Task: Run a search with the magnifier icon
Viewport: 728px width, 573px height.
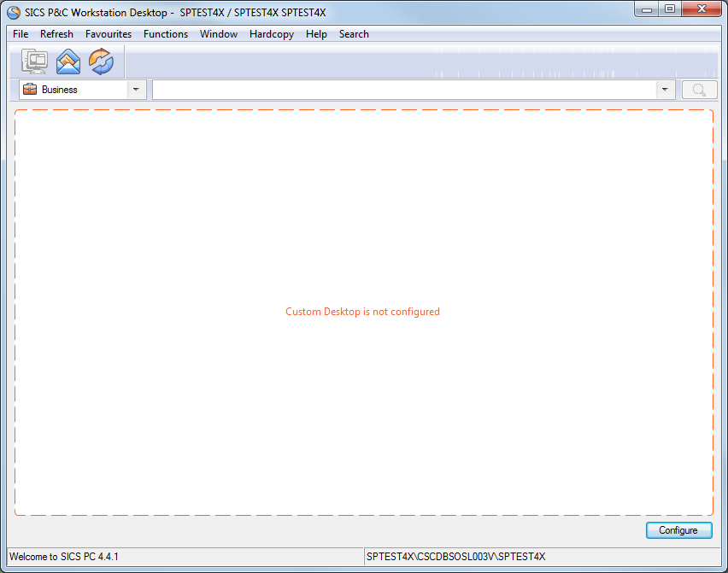Action: [698, 89]
